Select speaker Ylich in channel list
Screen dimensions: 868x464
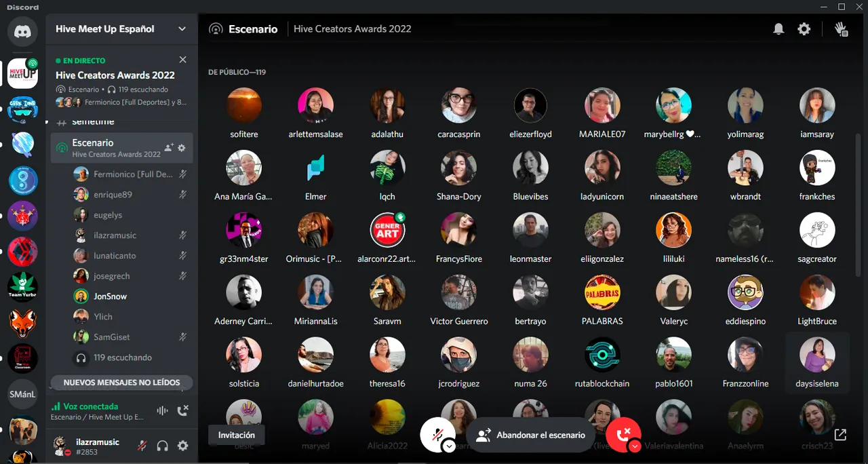coord(131,317)
